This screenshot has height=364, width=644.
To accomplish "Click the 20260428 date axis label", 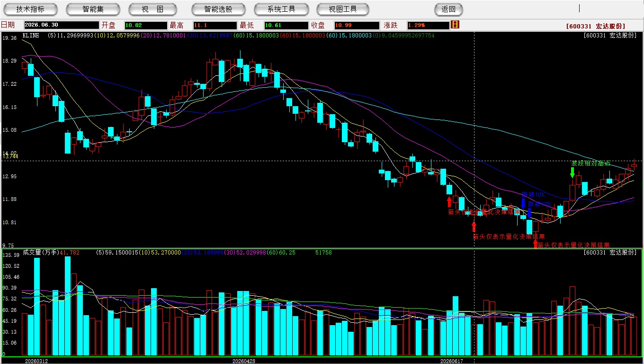I will (x=243, y=361).
